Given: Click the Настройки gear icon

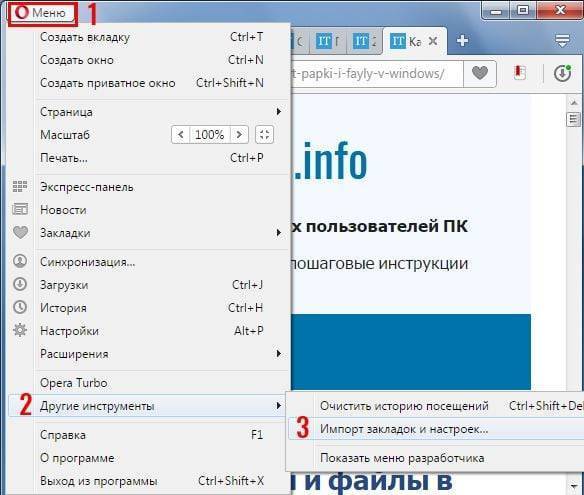Looking at the screenshot, I should click(20, 330).
